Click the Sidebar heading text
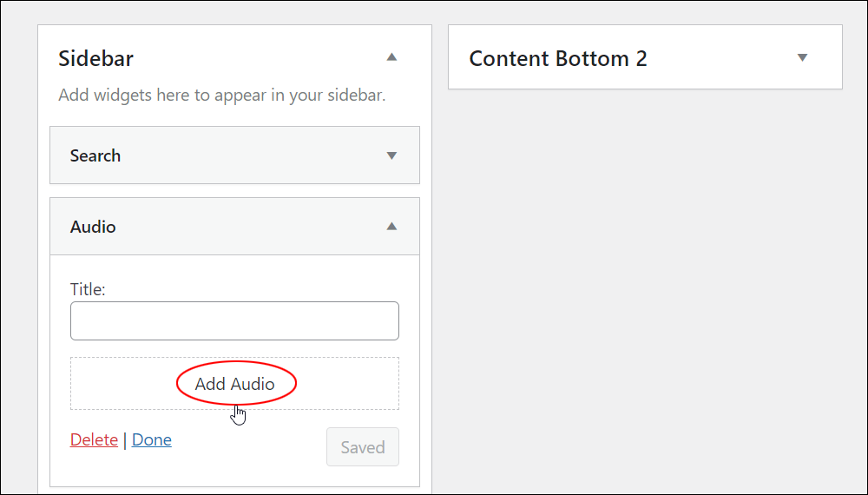This screenshot has width=868, height=495. (x=95, y=59)
